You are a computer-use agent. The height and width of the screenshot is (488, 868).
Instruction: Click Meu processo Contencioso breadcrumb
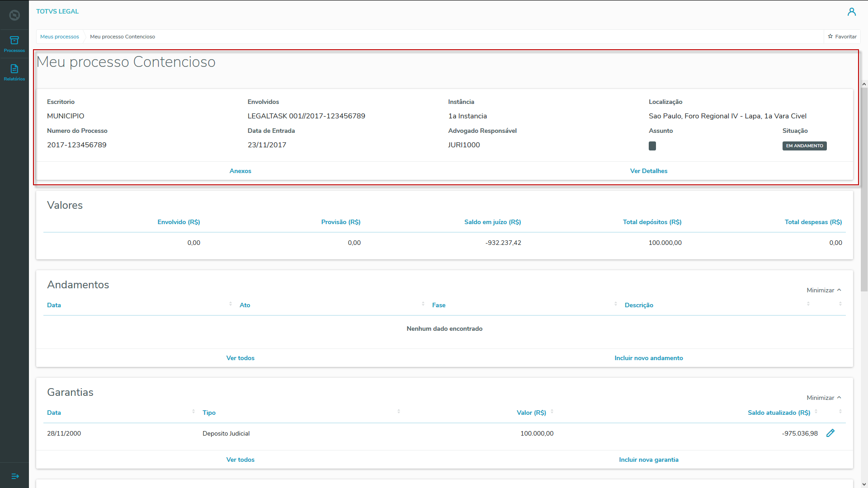point(123,37)
